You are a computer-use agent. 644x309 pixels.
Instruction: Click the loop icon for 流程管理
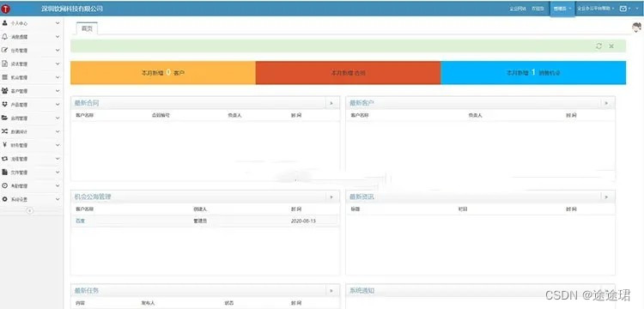click(4, 159)
